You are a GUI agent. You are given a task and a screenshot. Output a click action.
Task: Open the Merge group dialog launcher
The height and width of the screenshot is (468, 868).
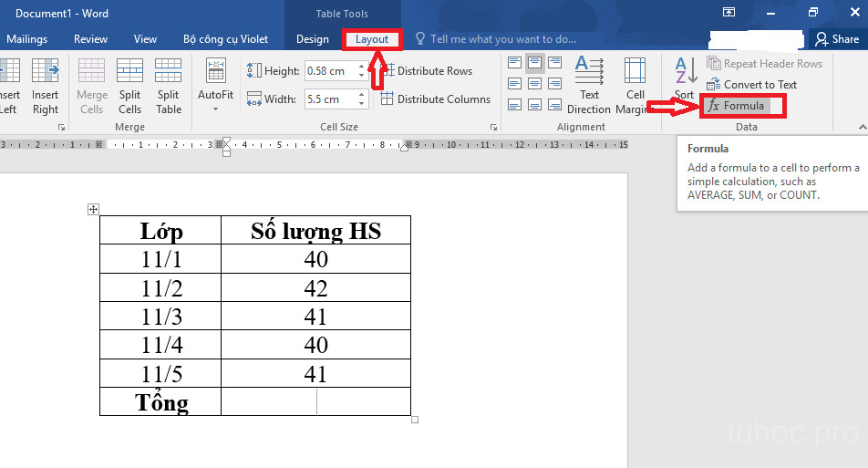click(x=61, y=128)
